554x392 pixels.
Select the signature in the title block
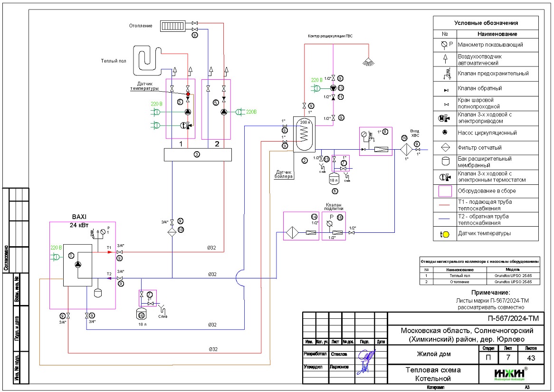pos(366,361)
